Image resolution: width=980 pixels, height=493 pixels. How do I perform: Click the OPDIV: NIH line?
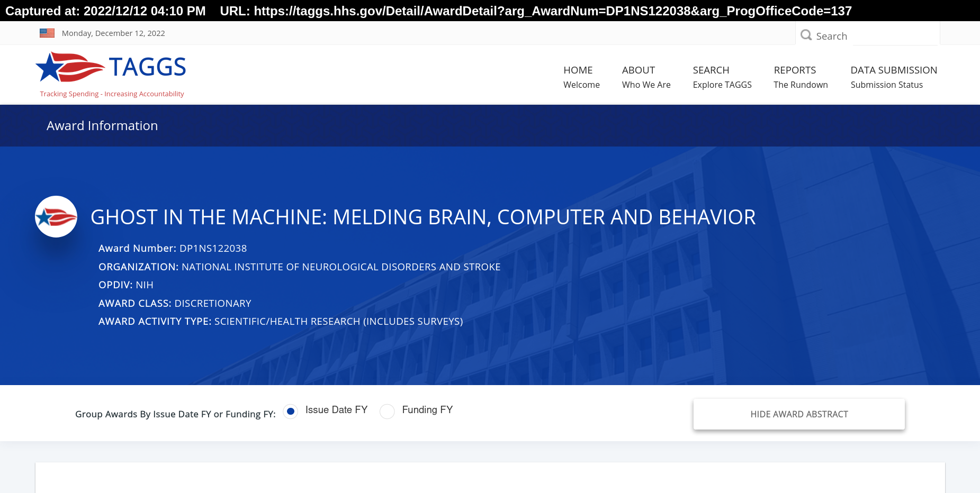click(126, 285)
